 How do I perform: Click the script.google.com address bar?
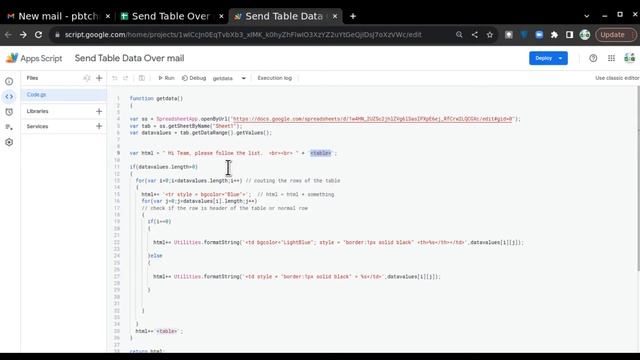coord(243,35)
